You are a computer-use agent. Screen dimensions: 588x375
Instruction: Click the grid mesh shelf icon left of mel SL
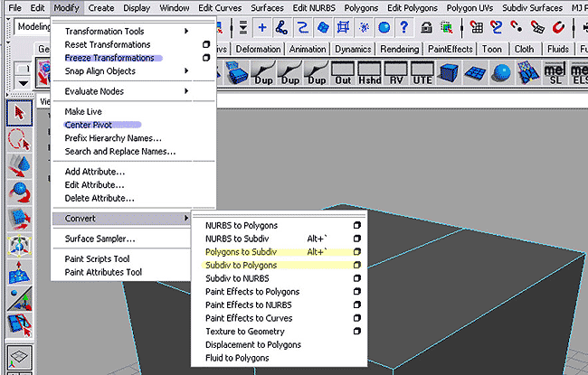coord(529,73)
